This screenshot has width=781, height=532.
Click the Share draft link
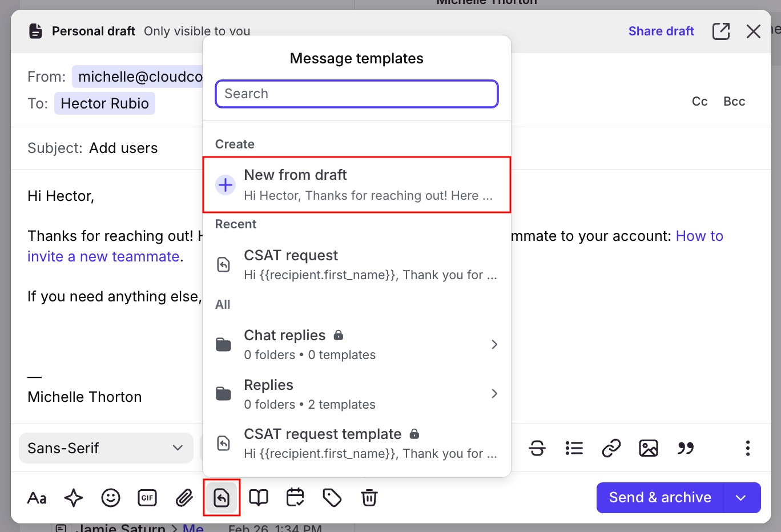(661, 31)
